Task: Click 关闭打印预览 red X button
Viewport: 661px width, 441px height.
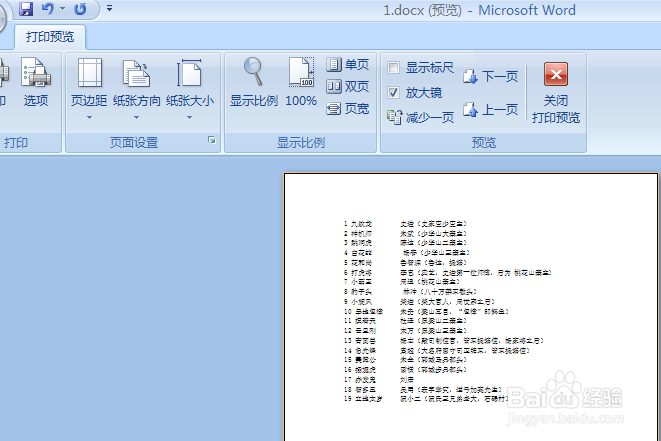Action: coord(556,74)
